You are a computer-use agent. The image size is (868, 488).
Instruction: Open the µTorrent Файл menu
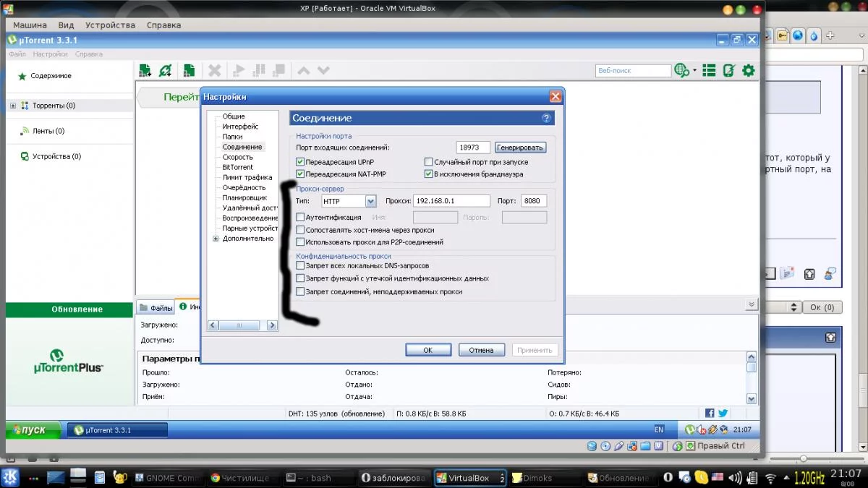pos(17,54)
